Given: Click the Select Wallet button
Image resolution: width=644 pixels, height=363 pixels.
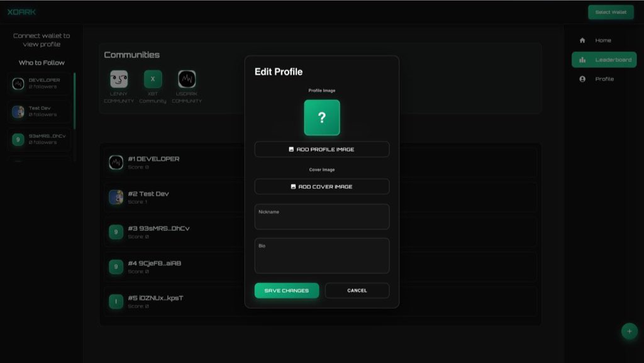Looking at the screenshot, I should 611,13.
